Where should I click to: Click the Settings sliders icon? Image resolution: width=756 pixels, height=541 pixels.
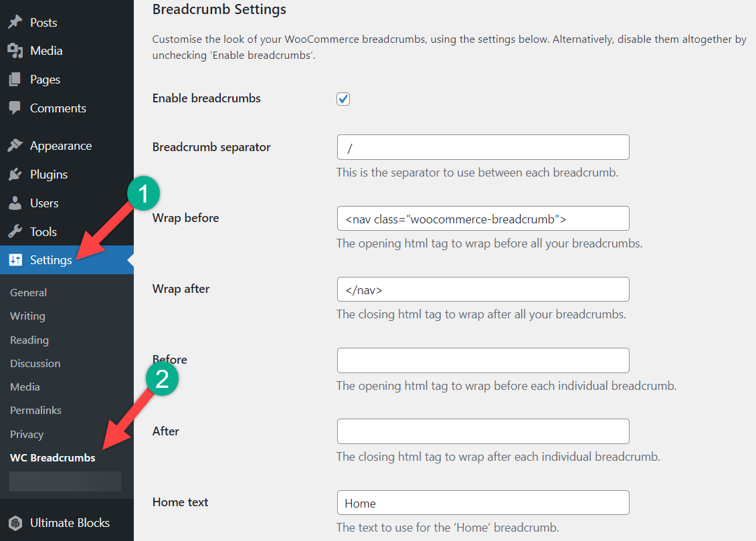[x=15, y=259]
